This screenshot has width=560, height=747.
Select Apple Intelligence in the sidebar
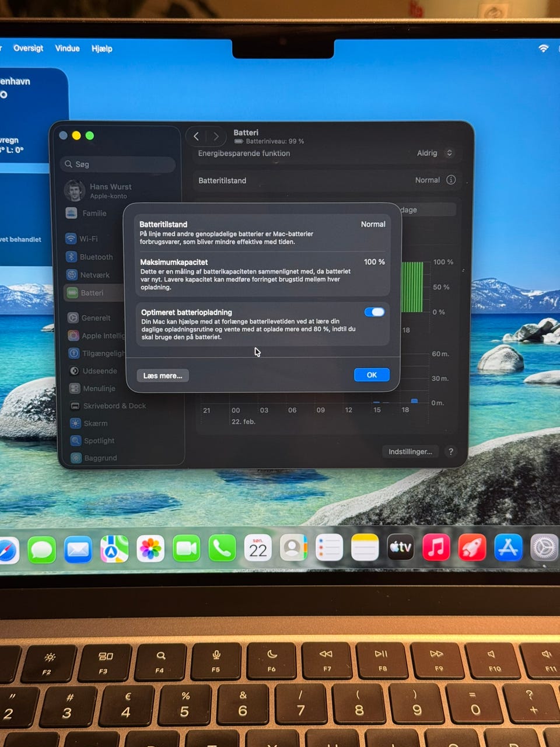(x=96, y=336)
